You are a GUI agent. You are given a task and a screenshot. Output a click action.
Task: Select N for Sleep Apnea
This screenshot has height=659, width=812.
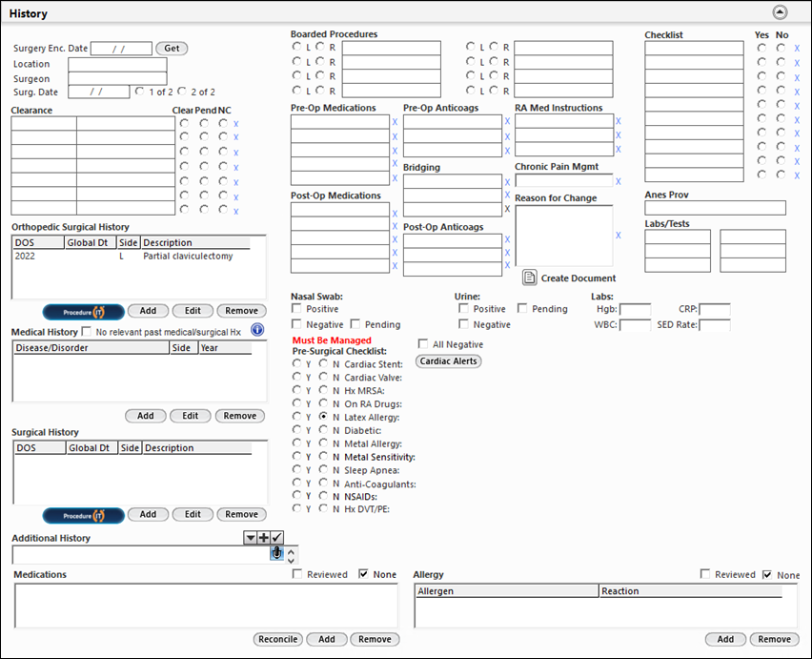point(323,469)
